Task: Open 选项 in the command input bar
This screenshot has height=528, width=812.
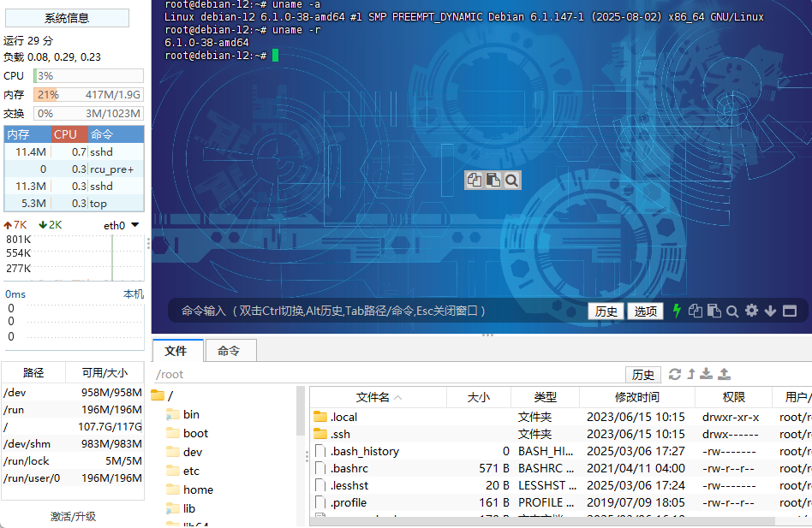Action: tap(645, 311)
